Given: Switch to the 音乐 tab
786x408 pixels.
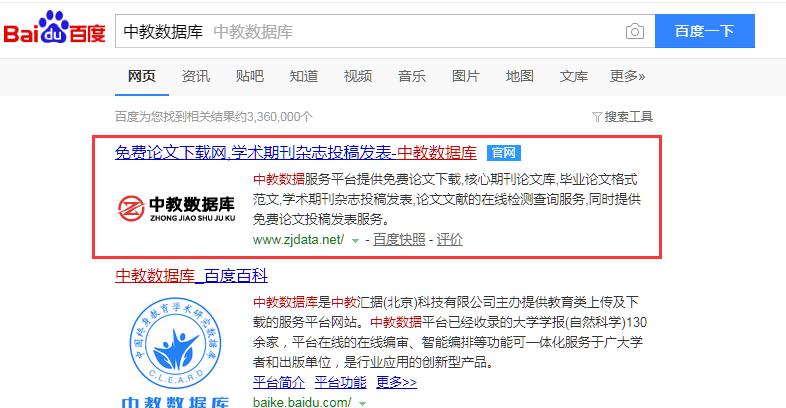Looking at the screenshot, I should click(412, 76).
